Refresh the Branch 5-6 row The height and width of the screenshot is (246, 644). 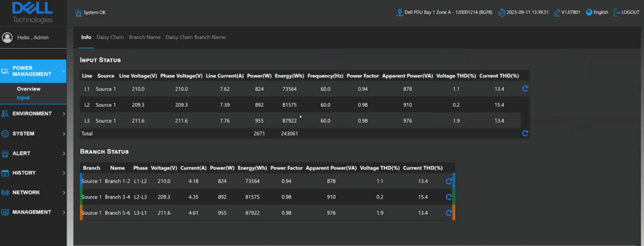click(449, 213)
